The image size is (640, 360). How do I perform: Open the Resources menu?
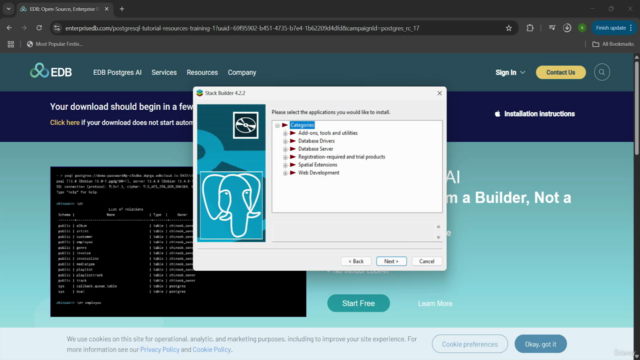pos(202,72)
